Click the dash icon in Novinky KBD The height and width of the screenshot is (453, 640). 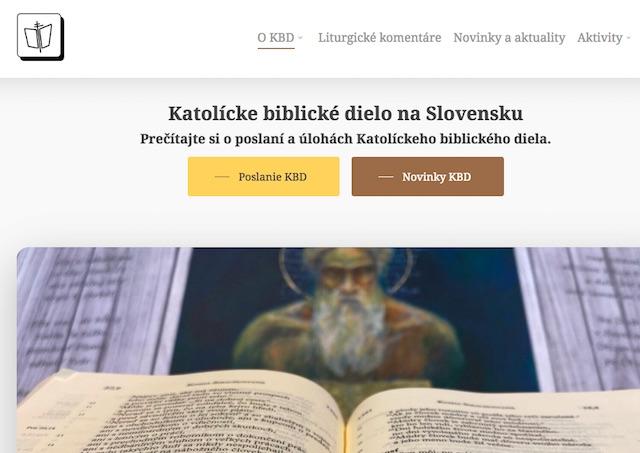click(386, 177)
